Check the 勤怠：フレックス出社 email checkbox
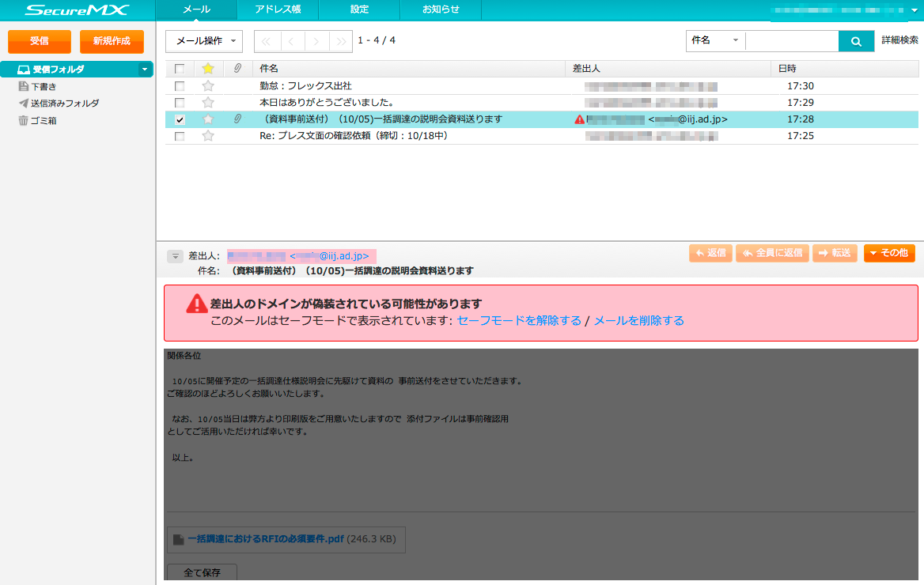This screenshot has height=585, width=924. (180, 85)
